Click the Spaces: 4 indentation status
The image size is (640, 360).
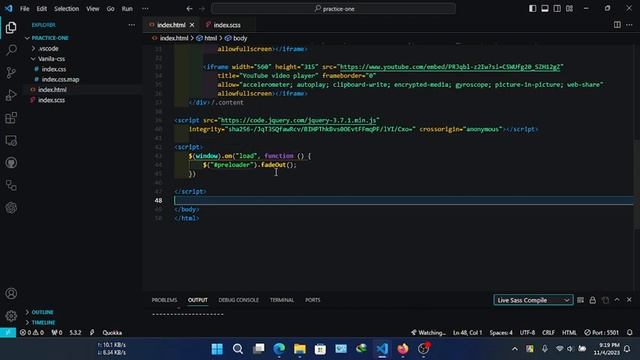501,333
